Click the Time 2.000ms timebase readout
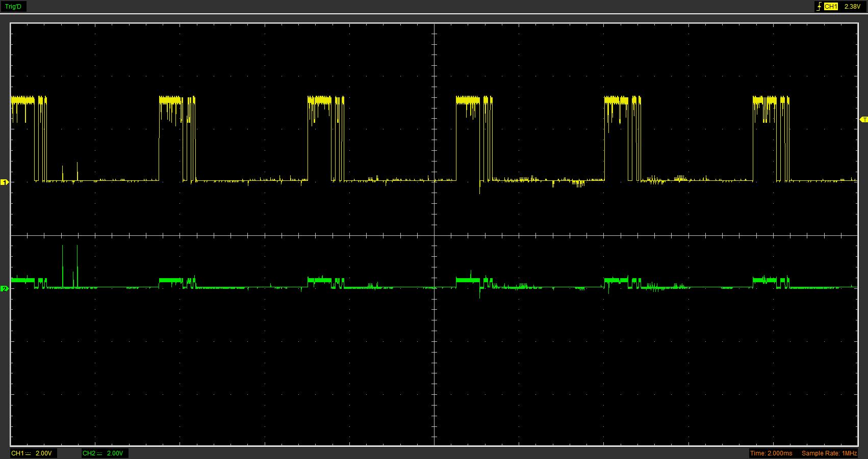The height and width of the screenshot is (459, 868). tap(771, 453)
